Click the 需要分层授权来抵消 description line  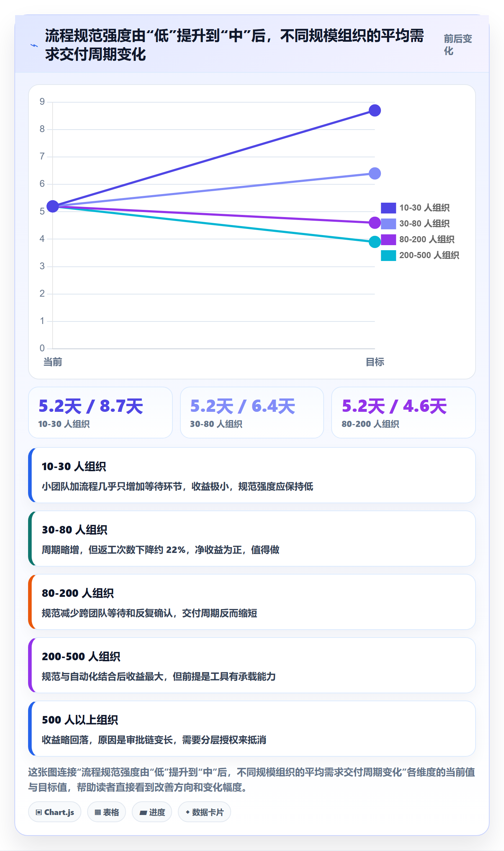click(x=154, y=740)
